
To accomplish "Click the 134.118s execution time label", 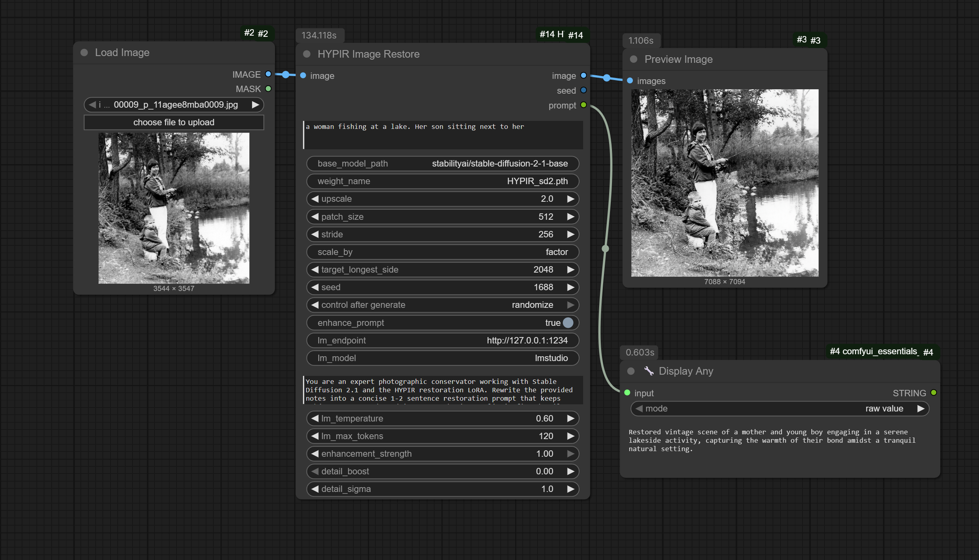I will click(319, 35).
